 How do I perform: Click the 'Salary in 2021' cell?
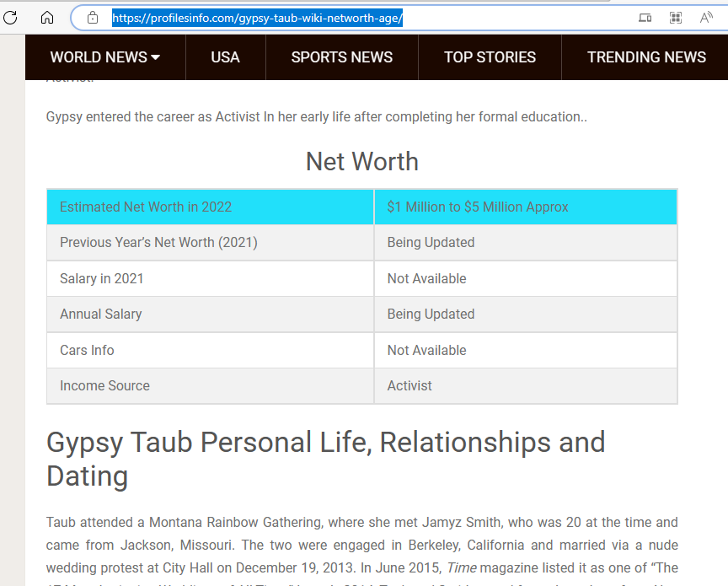[x=211, y=278]
